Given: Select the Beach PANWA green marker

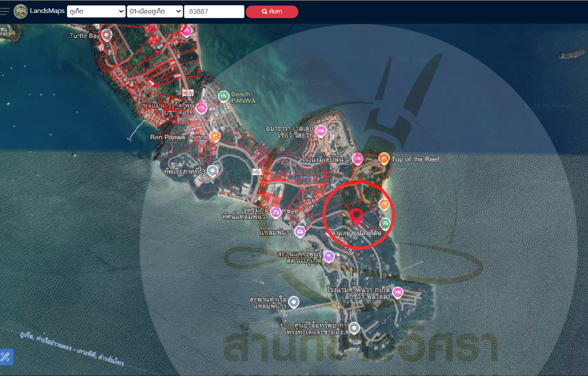Looking at the screenshot, I should (223, 96).
